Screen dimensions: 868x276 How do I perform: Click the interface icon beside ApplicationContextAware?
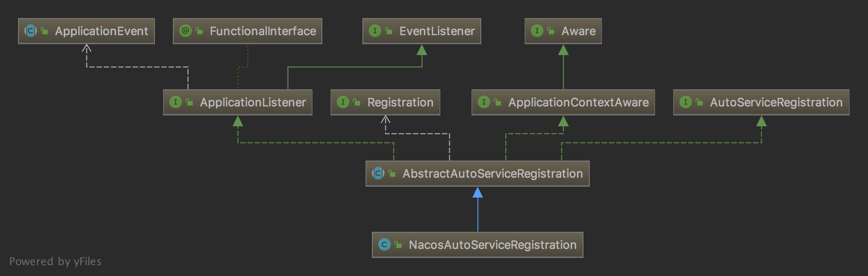[484, 102]
